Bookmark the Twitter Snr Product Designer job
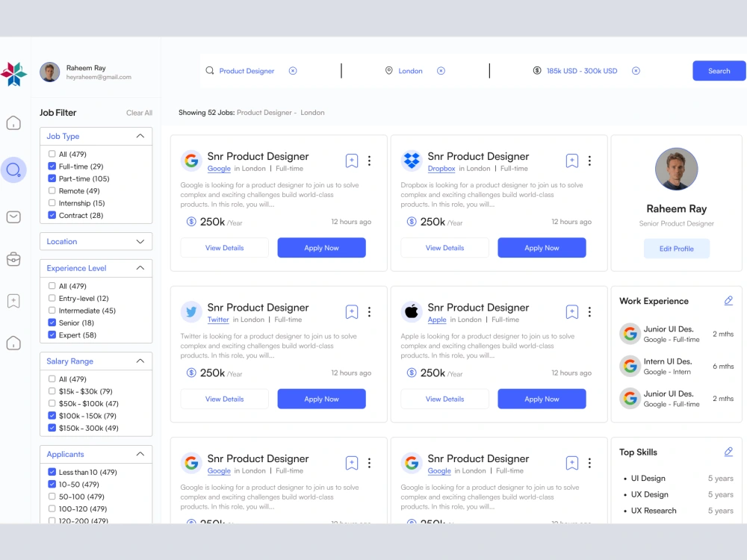The width and height of the screenshot is (747, 560). point(352,312)
